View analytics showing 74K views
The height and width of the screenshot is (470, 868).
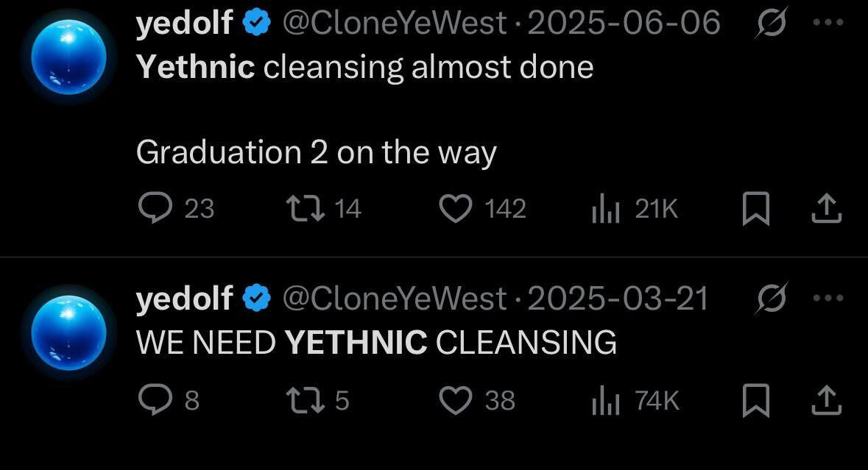tap(607, 401)
